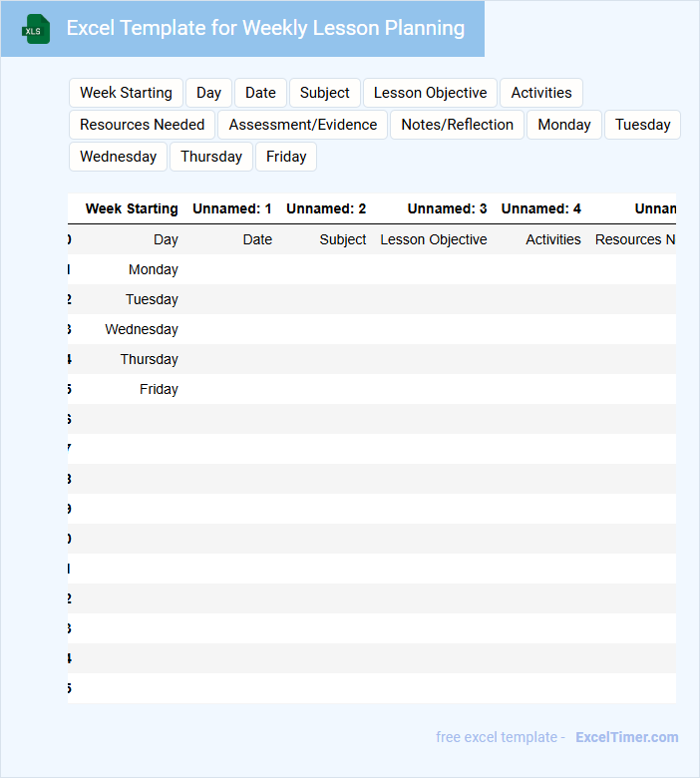The image size is (700, 778).
Task: Select the 'Week Starting' tag
Action: [x=126, y=93]
